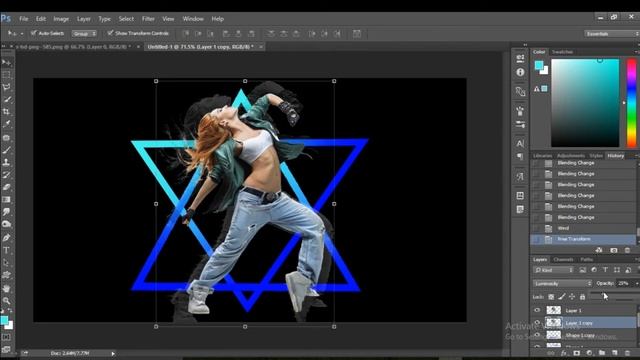This screenshot has height=360, width=640.
Task: Open the Info panel icon
Action: (520, 72)
